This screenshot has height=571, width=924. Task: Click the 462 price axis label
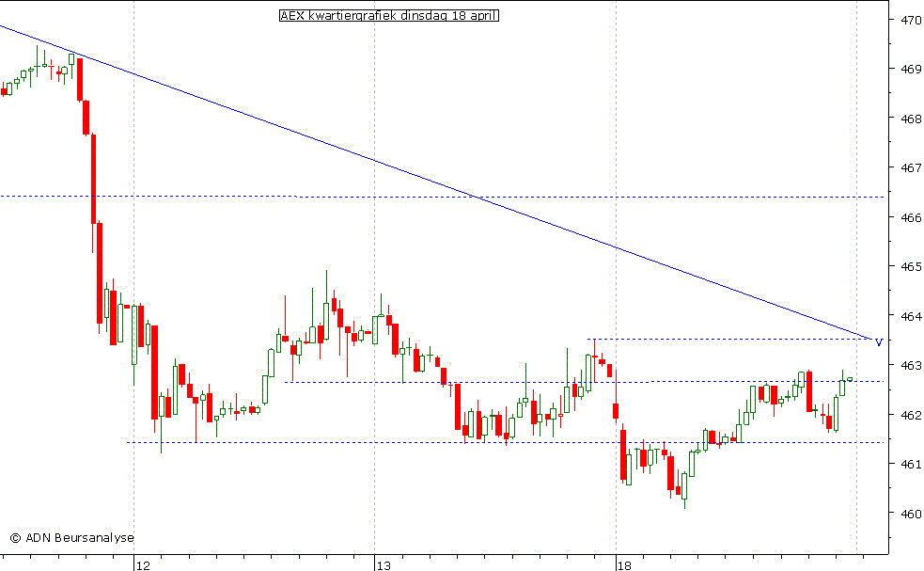coord(911,415)
